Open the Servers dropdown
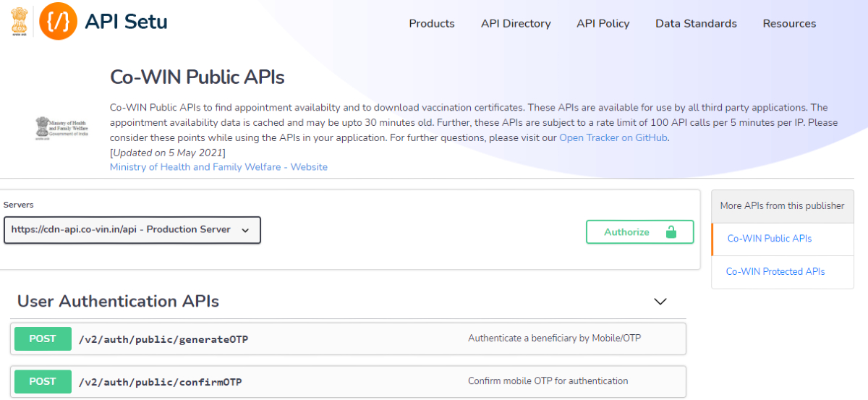Viewport: 868px width, 400px height. pos(132,230)
